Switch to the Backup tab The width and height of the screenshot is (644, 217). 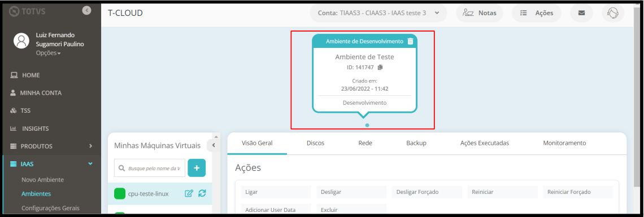[x=416, y=143]
